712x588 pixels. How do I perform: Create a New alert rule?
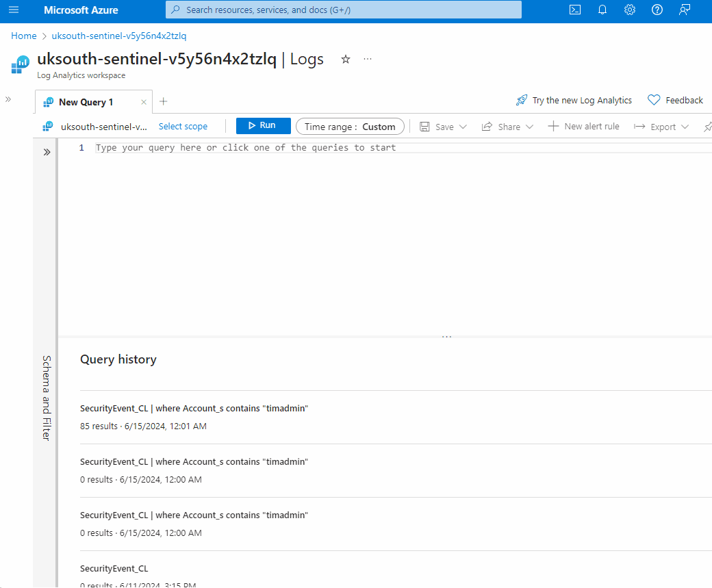(x=583, y=126)
